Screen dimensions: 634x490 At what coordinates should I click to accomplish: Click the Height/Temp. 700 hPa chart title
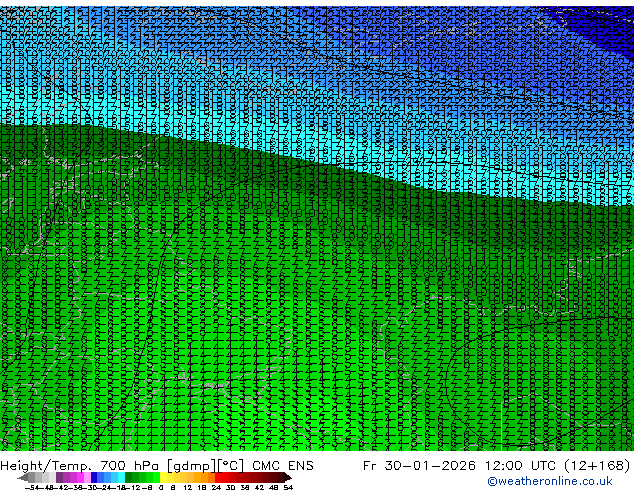[x=82, y=466]
